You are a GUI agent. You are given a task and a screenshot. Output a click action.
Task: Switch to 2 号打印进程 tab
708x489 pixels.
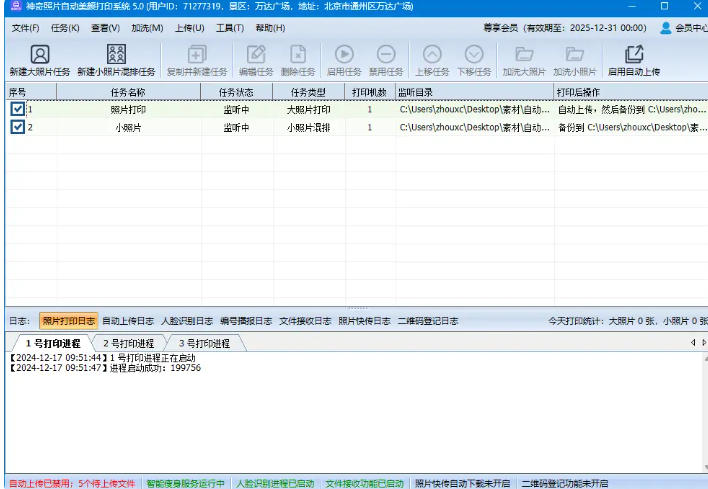coord(128,343)
